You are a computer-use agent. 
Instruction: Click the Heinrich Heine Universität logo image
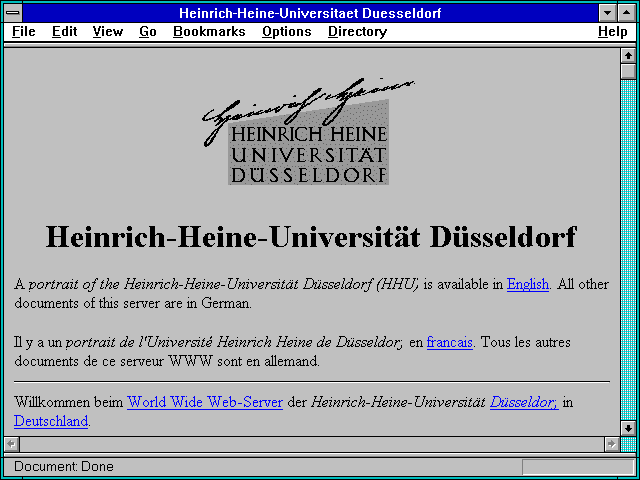tap(309, 131)
